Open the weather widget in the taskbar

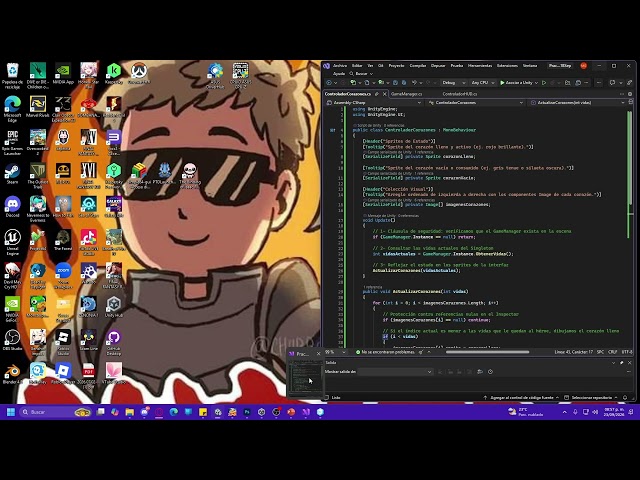526,412
